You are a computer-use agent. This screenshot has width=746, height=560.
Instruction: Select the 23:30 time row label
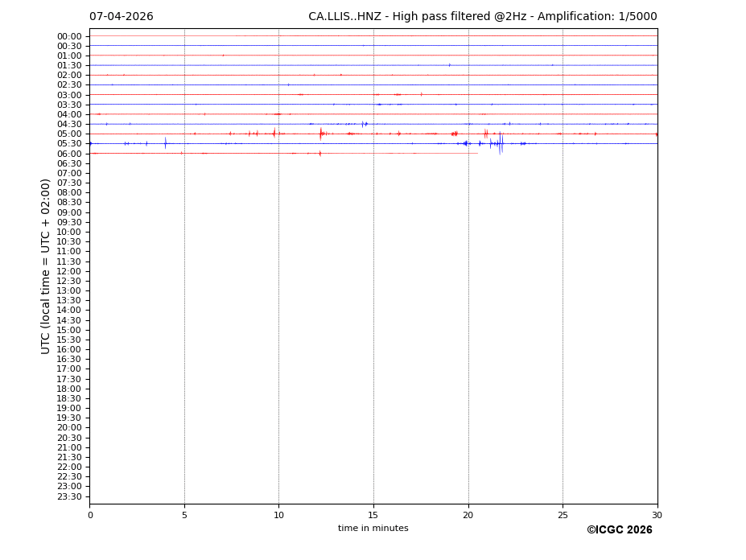pos(69,496)
